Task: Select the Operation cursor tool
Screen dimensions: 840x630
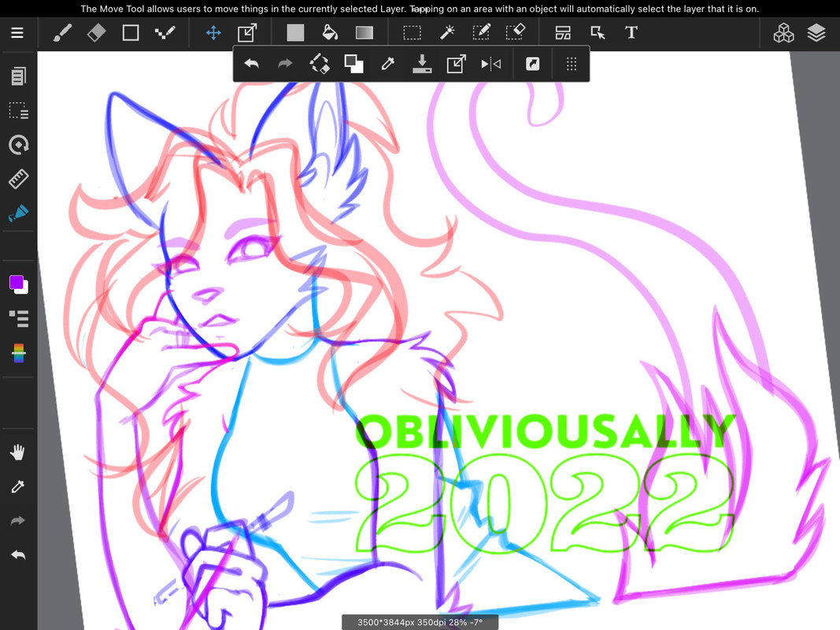Action: coord(598,32)
